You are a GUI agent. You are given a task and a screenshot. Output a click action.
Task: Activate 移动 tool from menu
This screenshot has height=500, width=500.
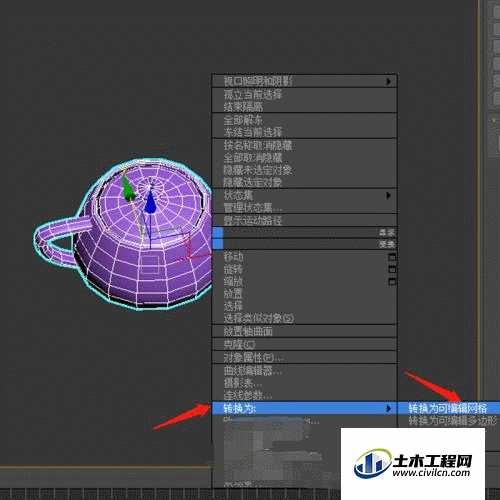click(x=304, y=257)
